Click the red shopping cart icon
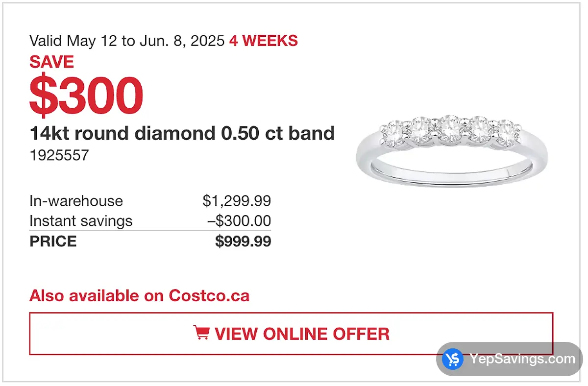Image resolution: width=588 pixels, height=386 pixels. point(203,333)
